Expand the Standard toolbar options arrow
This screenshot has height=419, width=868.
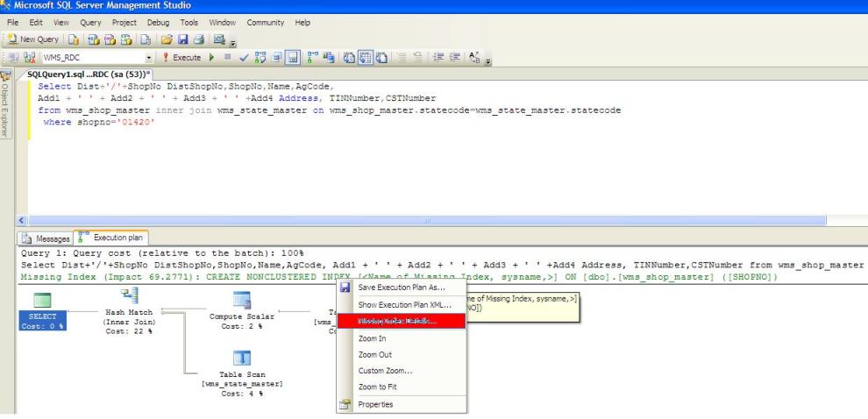[233, 43]
